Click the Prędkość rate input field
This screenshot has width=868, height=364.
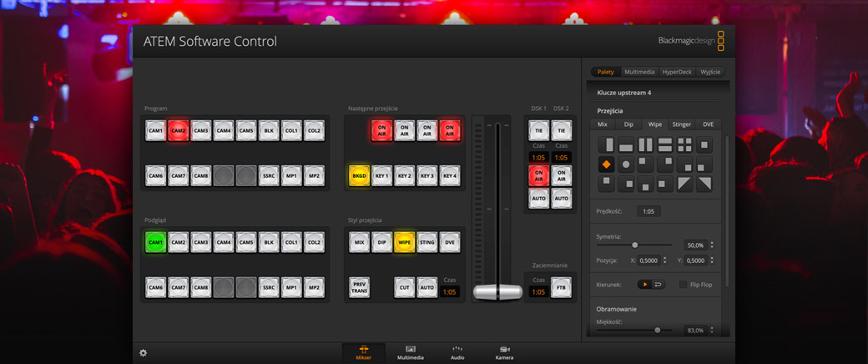pos(648,211)
